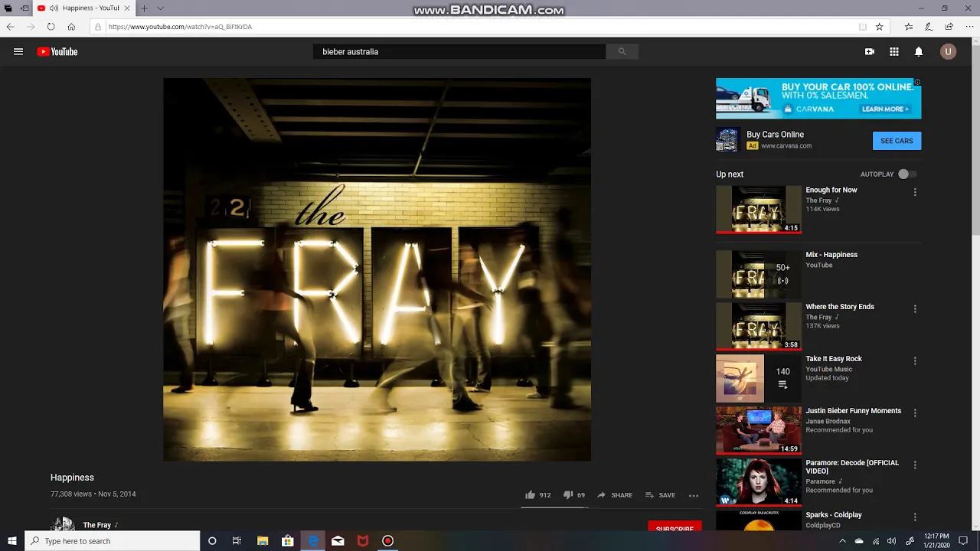Open the YouTube hamburger guide menu
Screen dimensions: 980x551
point(18,52)
